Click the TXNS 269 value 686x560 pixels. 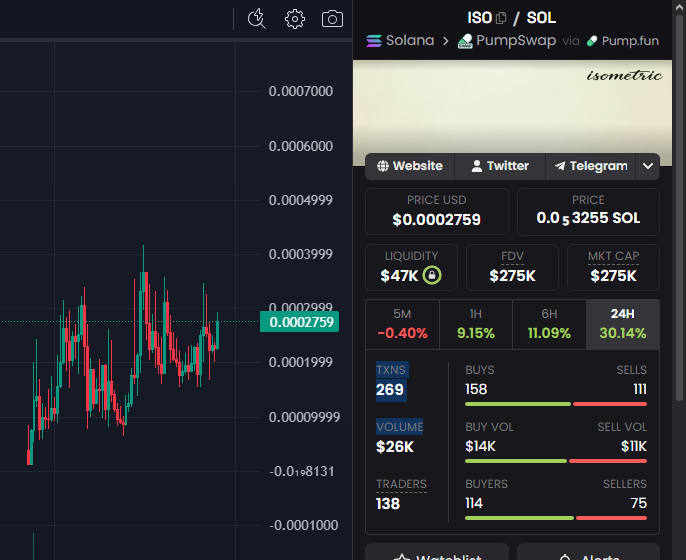[390, 389]
